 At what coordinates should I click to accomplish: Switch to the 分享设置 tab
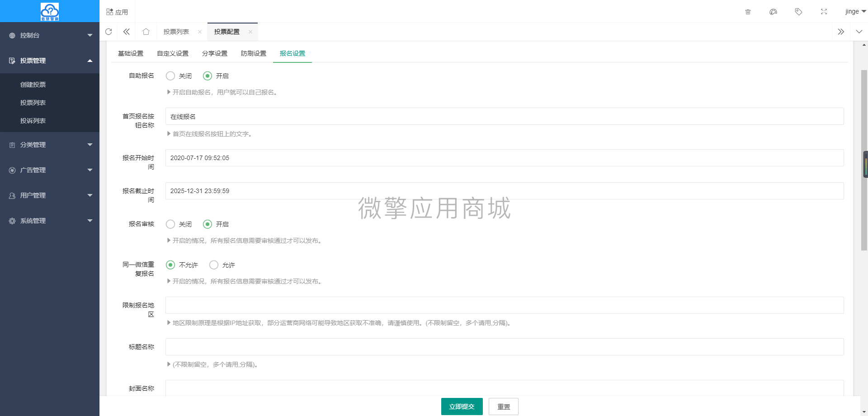215,53
